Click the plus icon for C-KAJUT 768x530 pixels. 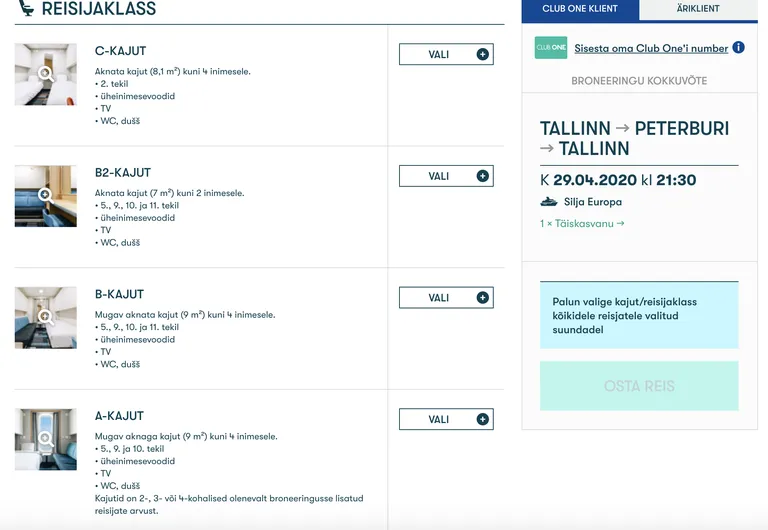coord(482,54)
